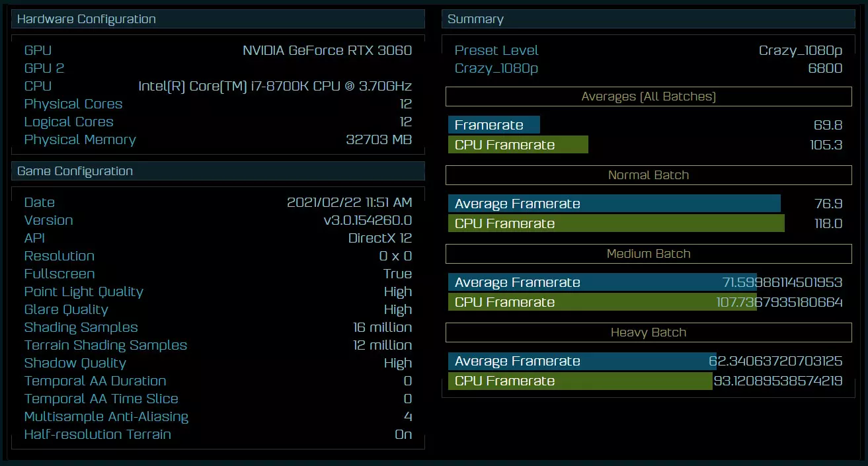Viewport: 868px width, 466px height.
Task: Click the GPU 2 label
Action: point(44,68)
